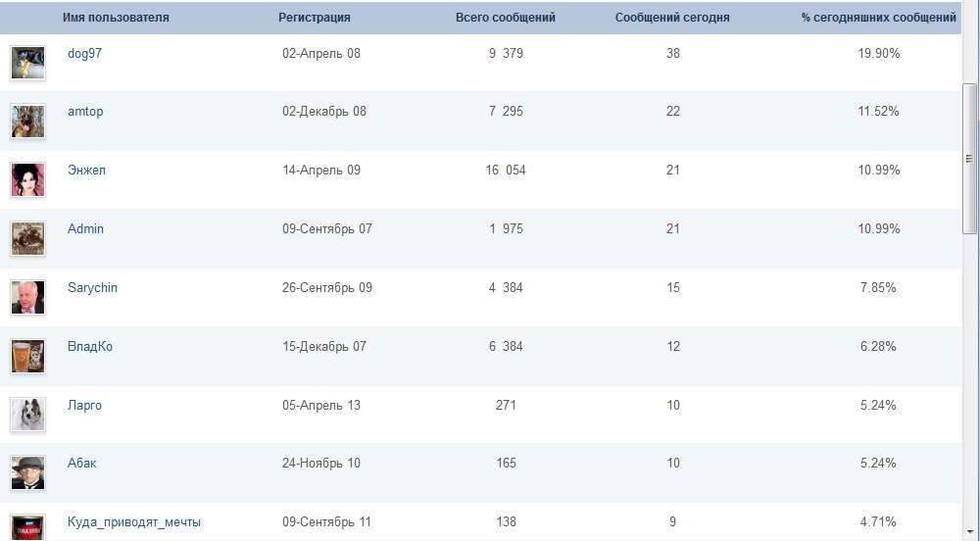
Task: Click amtop's German shepherd avatar
Action: 28,122
